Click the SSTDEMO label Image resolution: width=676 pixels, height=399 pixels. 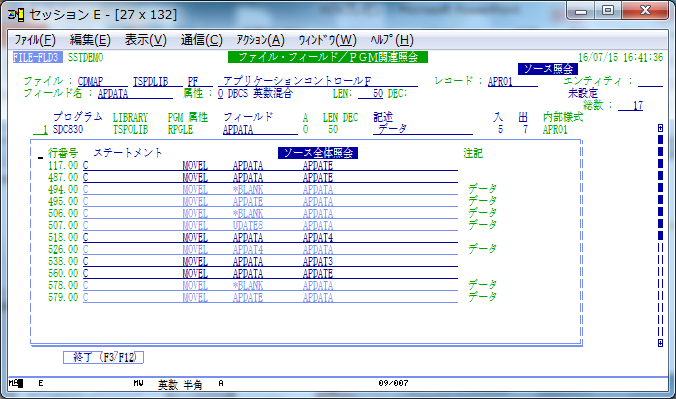pyautogui.click(x=85, y=57)
